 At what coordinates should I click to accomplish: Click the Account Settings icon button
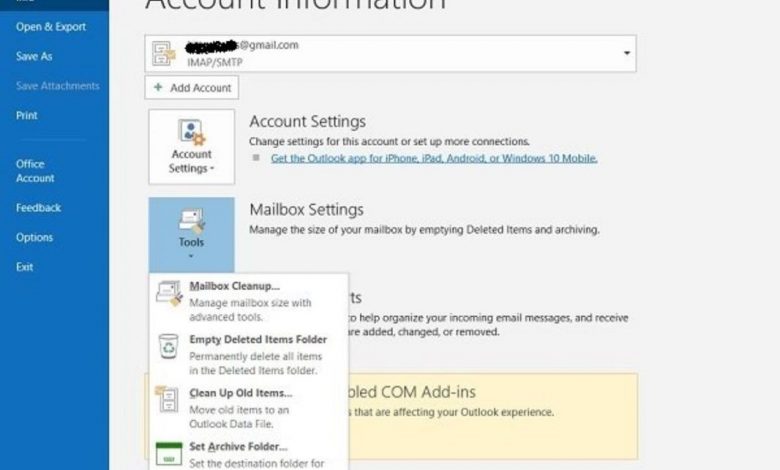[191, 133]
